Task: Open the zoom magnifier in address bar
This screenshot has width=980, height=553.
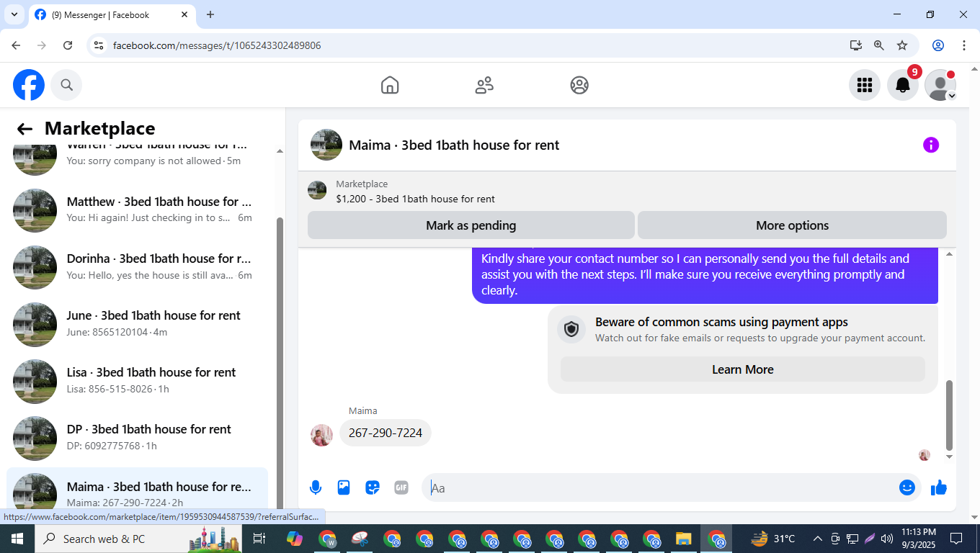Action: pos(878,45)
